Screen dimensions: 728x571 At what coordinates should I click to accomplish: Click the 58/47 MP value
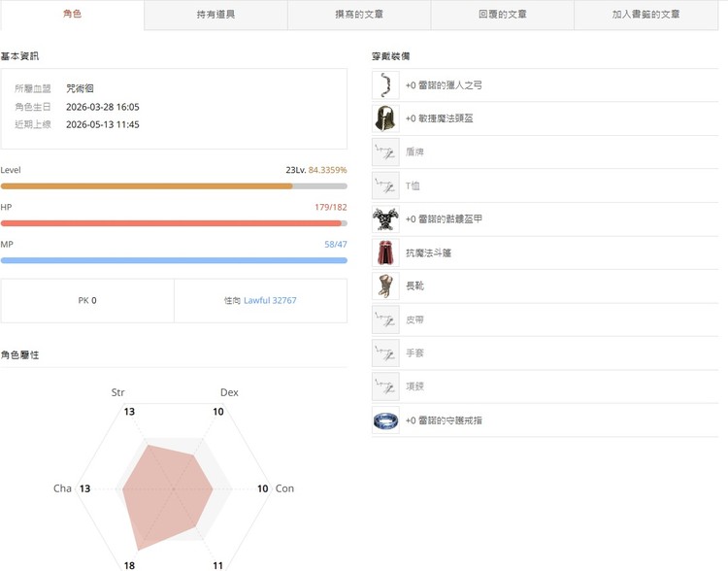tap(335, 245)
